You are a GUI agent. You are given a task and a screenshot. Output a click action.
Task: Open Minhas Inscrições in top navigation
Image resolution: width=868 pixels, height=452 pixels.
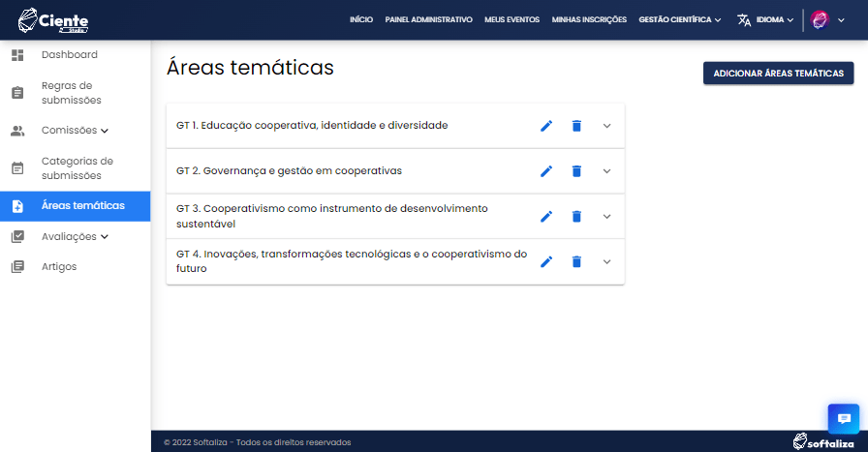(589, 20)
